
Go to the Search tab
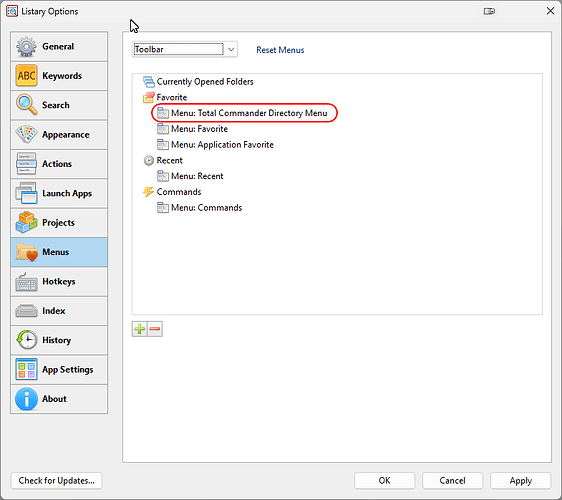(59, 105)
